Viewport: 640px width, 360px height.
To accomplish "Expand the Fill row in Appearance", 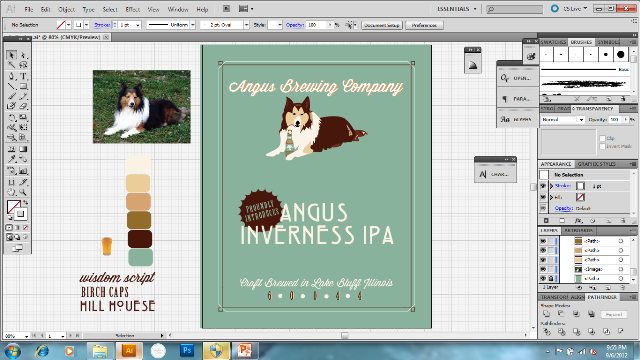I will click(x=551, y=197).
